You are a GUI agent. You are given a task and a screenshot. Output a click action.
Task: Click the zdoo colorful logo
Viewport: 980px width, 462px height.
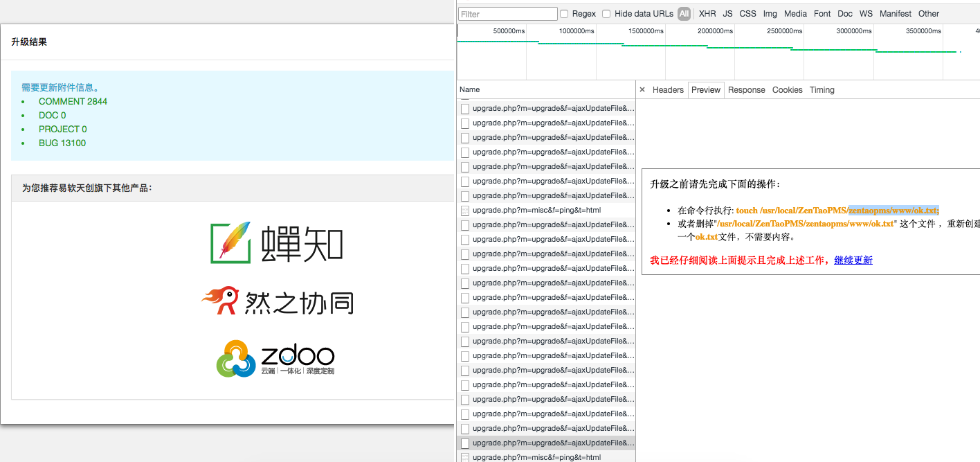point(236,359)
